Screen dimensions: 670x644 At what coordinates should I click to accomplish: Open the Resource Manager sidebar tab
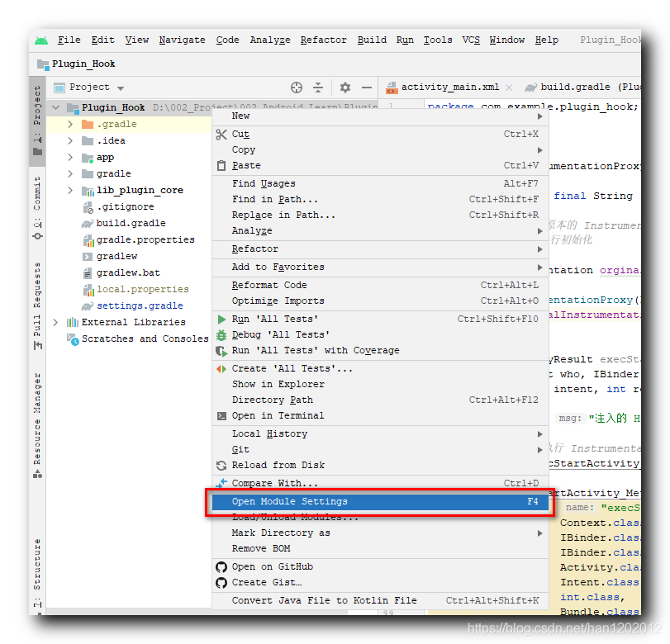(38, 425)
